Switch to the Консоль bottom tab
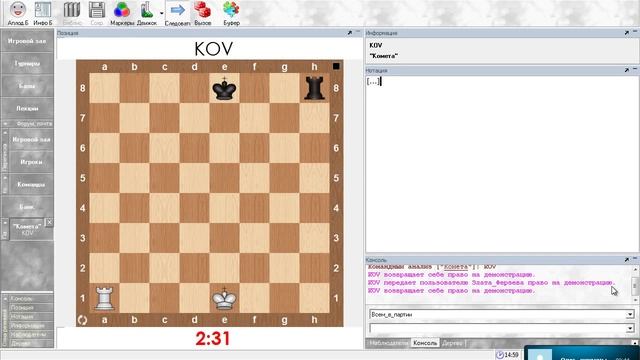 point(425,343)
